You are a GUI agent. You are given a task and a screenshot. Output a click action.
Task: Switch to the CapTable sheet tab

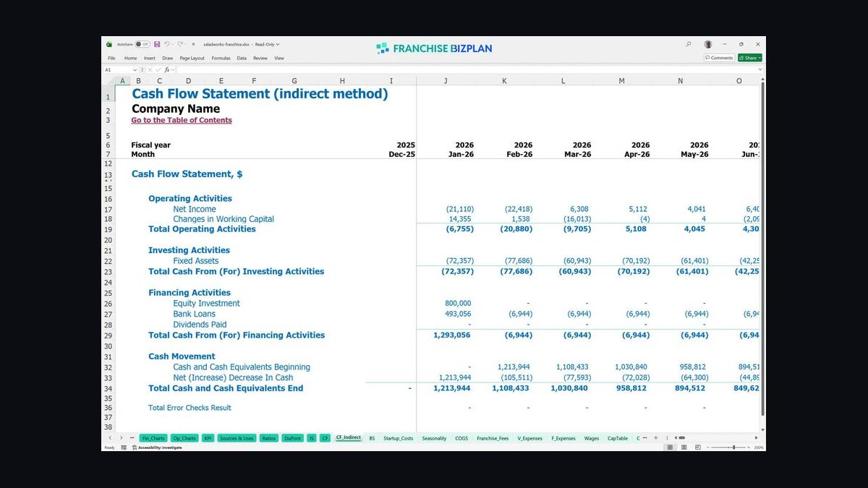click(618, 438)
